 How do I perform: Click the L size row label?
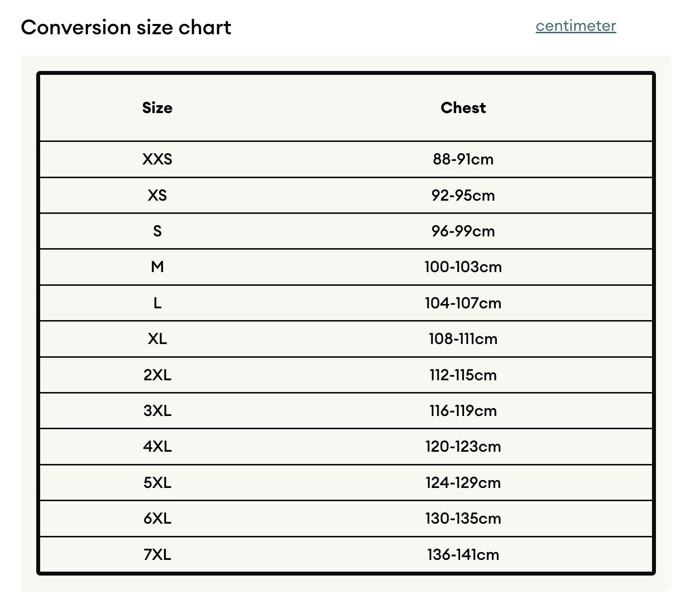[x=157, y=303]
